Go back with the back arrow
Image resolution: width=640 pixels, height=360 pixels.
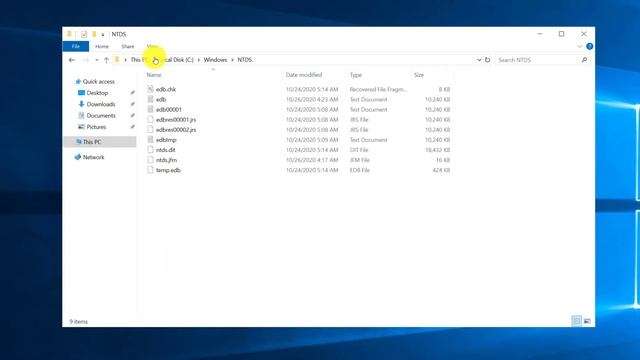[72, 60]
